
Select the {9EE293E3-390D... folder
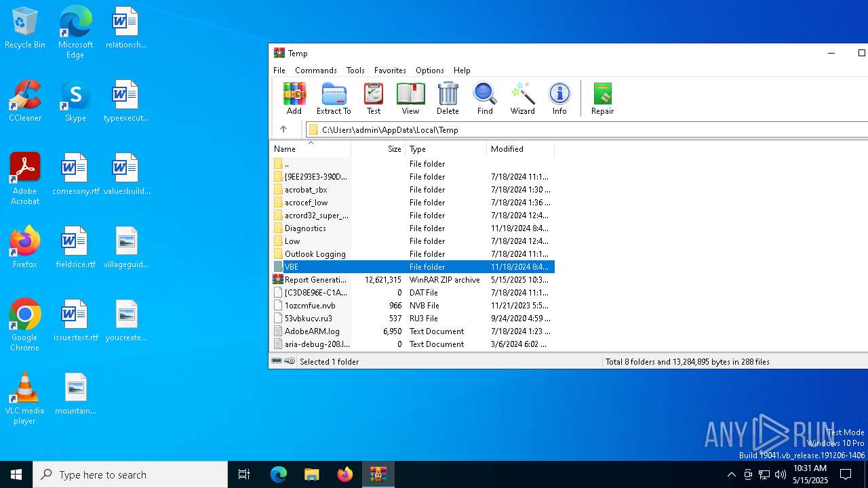[412, 177]
